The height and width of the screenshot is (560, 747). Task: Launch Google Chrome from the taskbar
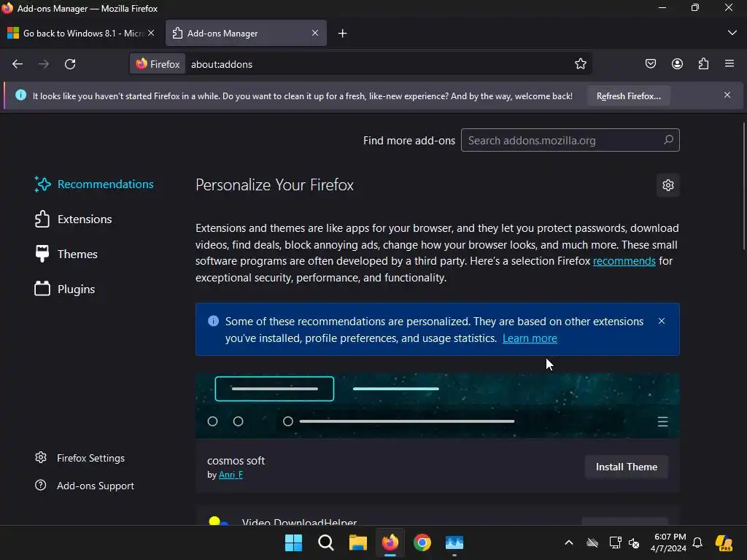point(422,542)
